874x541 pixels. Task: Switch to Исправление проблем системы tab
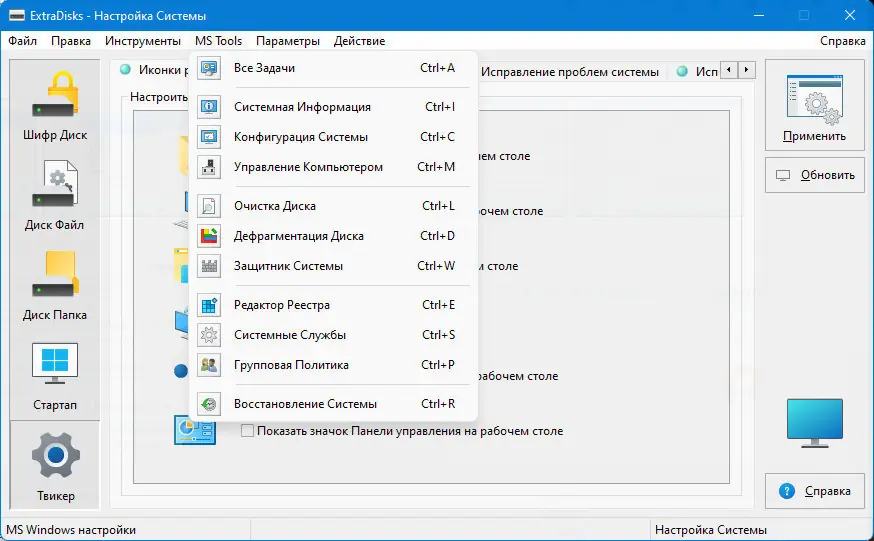coord(570,72)
